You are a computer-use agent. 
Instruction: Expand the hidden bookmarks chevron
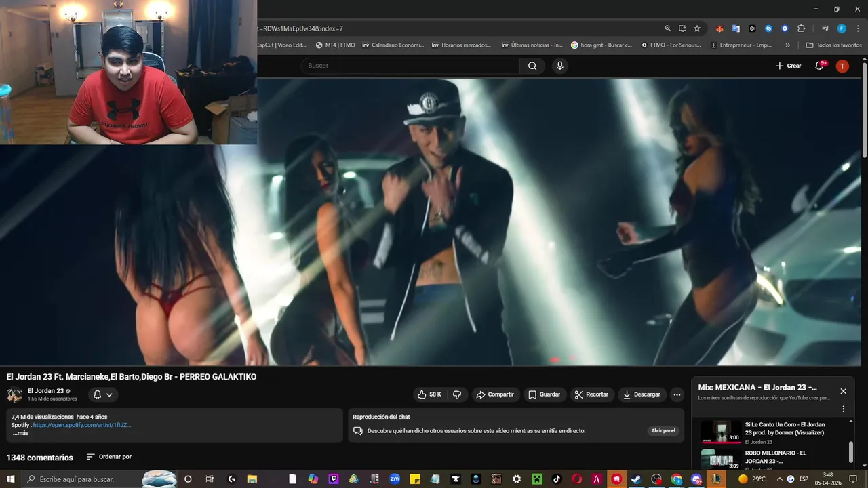pos(787,45)
